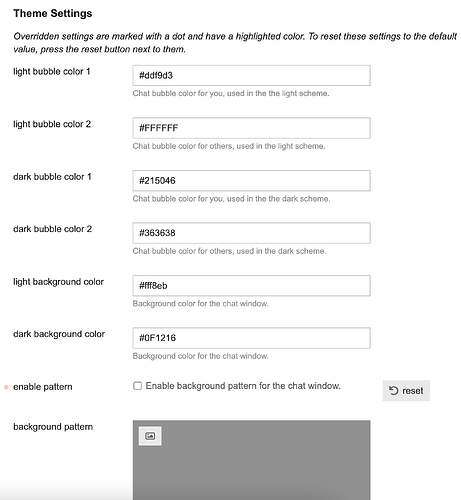Focus the light bubble color 2 input

251,128
